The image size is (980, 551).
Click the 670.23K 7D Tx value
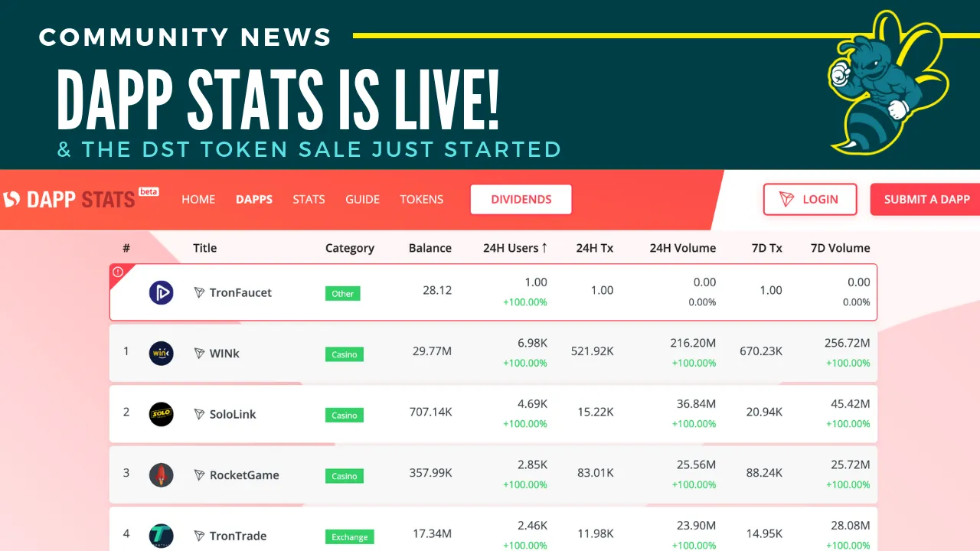click(x=761, y=351)
